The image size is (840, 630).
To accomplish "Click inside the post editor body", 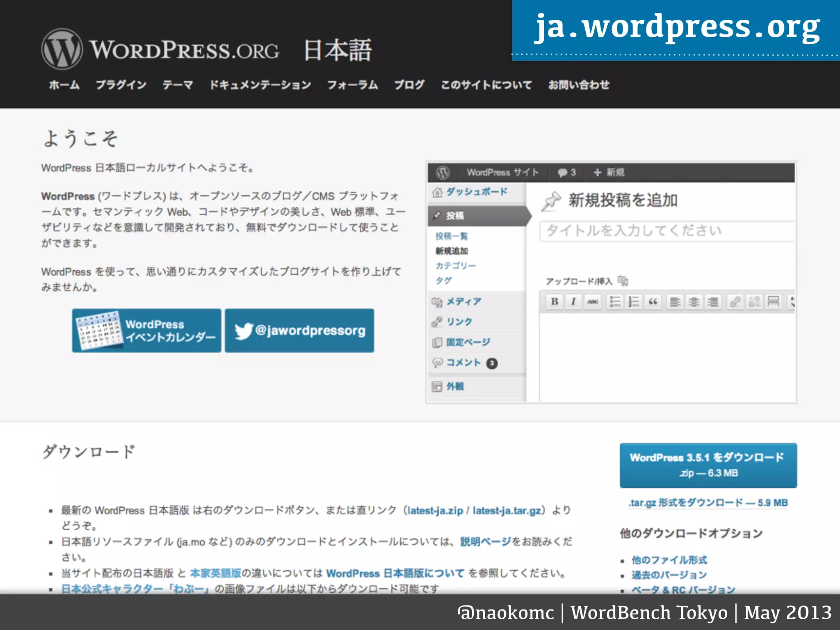I will [x=667, y=357].
